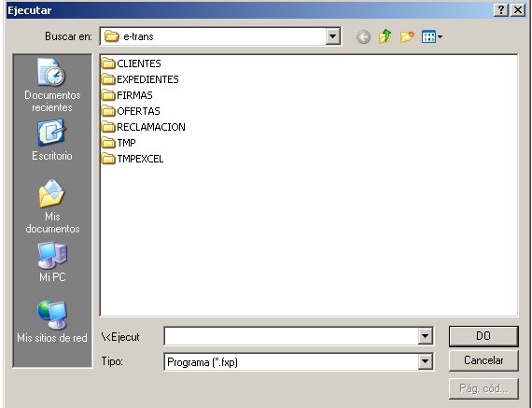Select the TMPEXCEL folder
This screenshot has height=408, width=532.
tap(133, 159)
